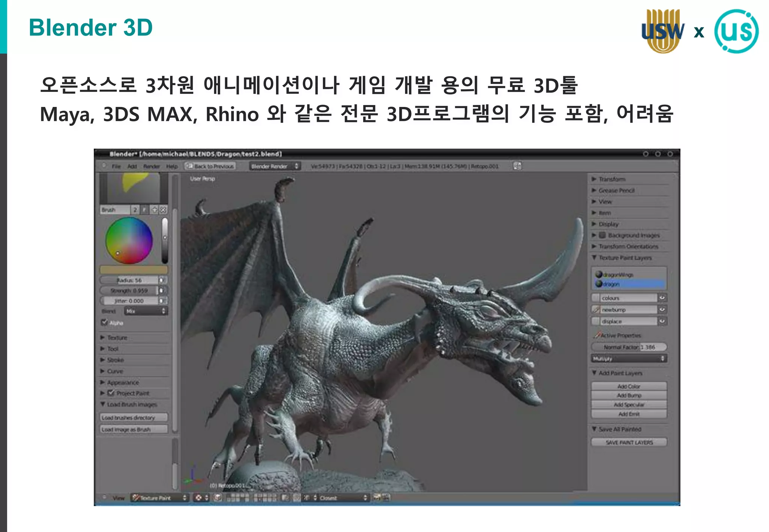
Task: Click the Normal Factor value field
Action: 629,347
